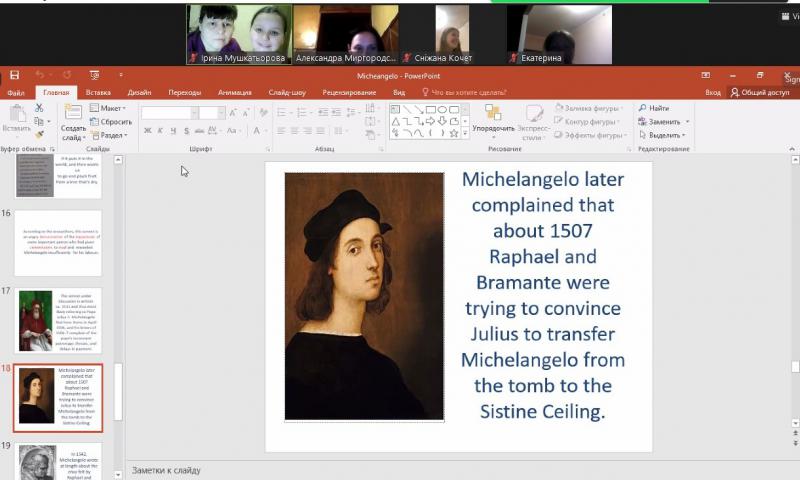Align text left in paragraph group
800x480 pixels.
tap(281, 131)
